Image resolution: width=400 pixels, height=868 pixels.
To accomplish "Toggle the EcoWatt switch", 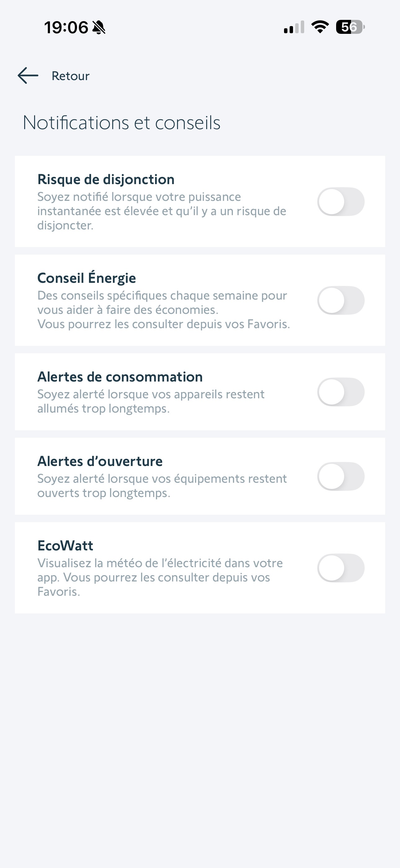I will point(341,568).
